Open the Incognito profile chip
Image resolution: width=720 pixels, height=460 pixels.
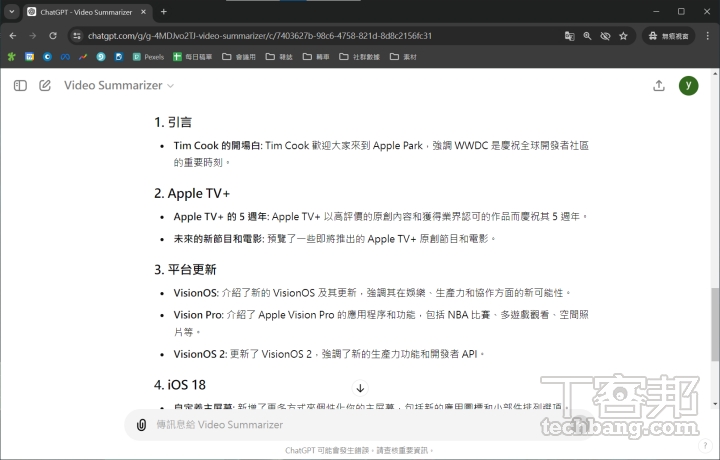click(x=669, y=36)
